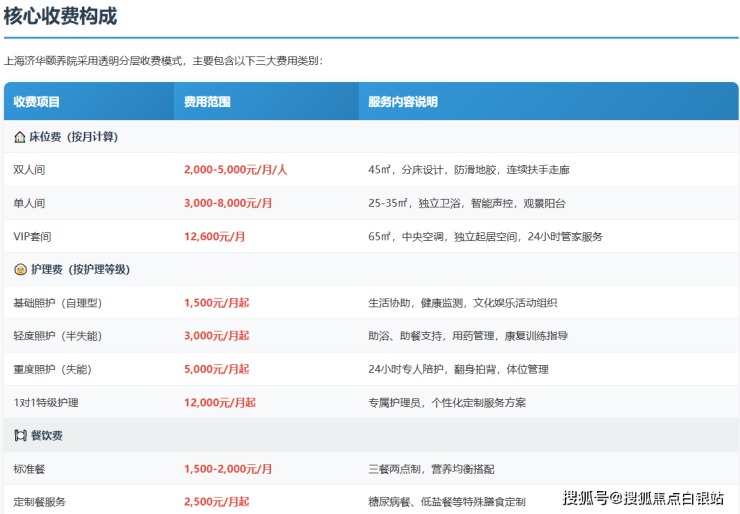The height and width of the screenshot is (514, 740).
Task: Click the 2,500元/月起 custom meal price
Action: (216, 501)
